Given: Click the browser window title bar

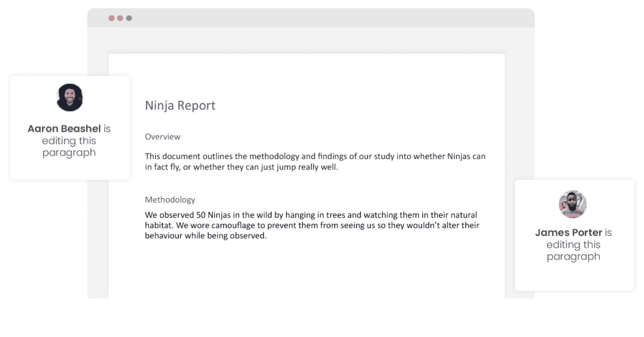Looking at the screenshot, I should click(310, 18).
